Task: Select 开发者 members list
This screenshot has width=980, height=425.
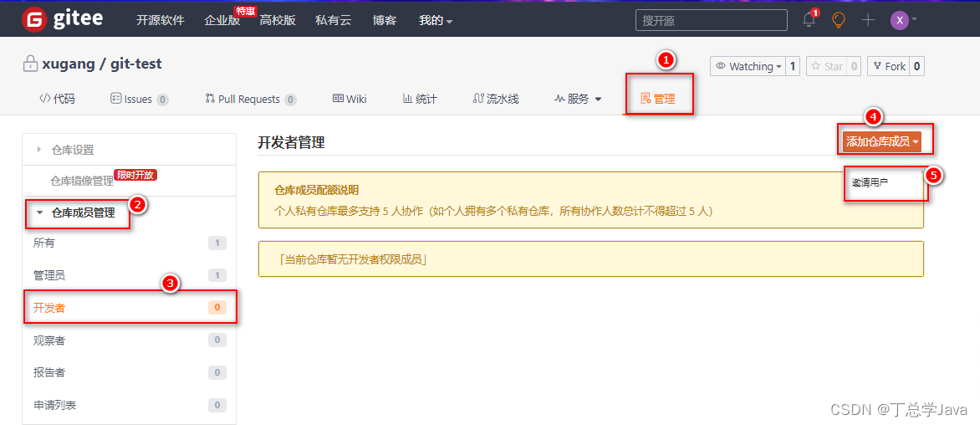Action: 130,308
